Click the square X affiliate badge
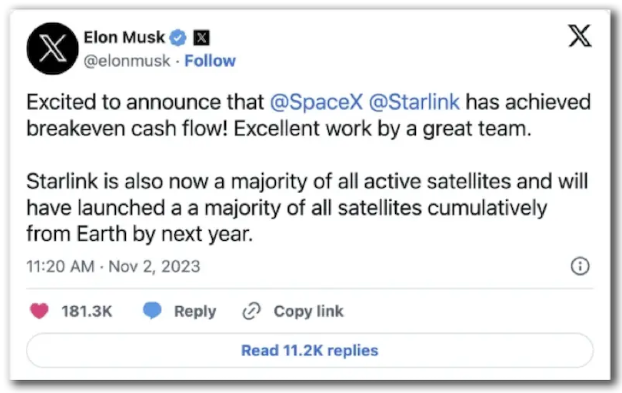622x393 pixels. pyautogui.click(x=202, y=38)
